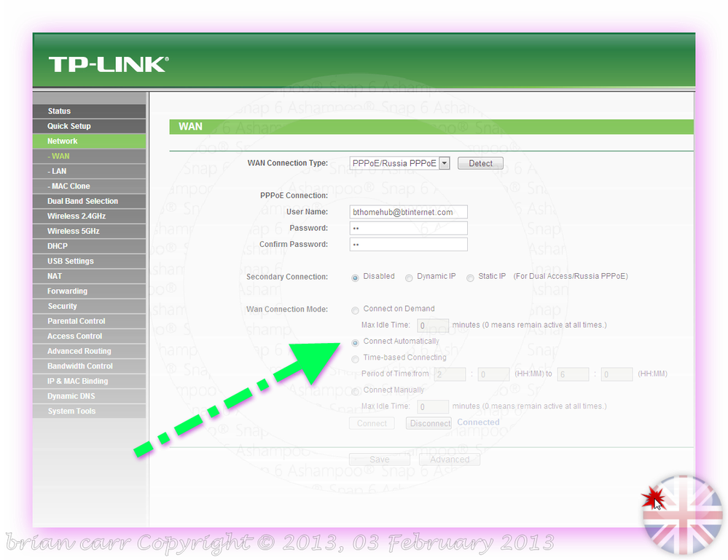The height and width of the screenshot is (560, 728).
Task: Select Connect Manually mode
Action: pos(355,392)
